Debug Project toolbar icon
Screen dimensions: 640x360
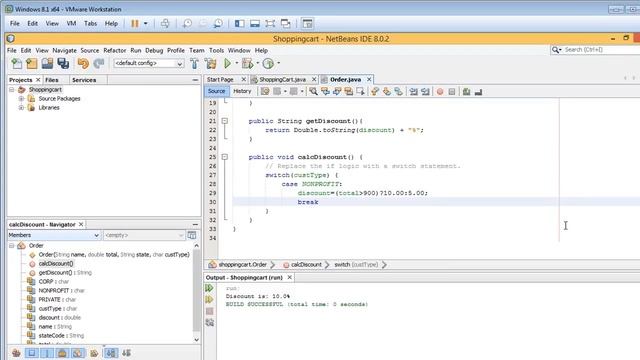(247, 63)
